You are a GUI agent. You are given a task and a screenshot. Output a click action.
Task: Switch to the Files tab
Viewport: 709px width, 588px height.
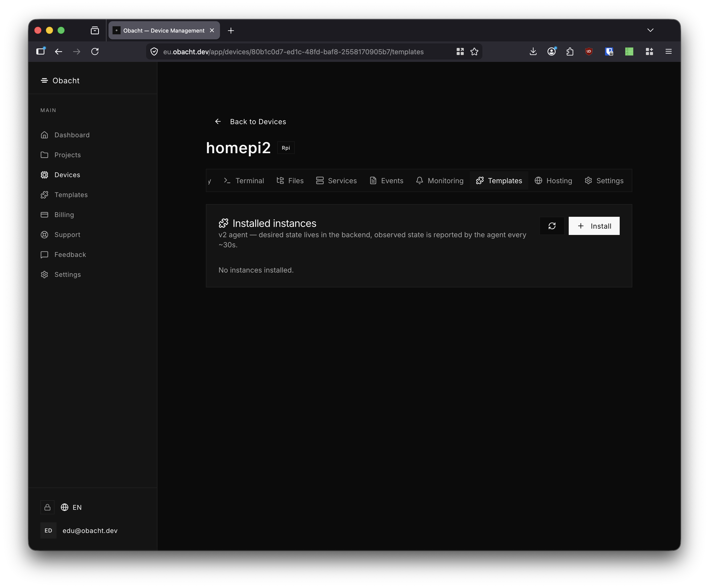click(x=290, y=181)
